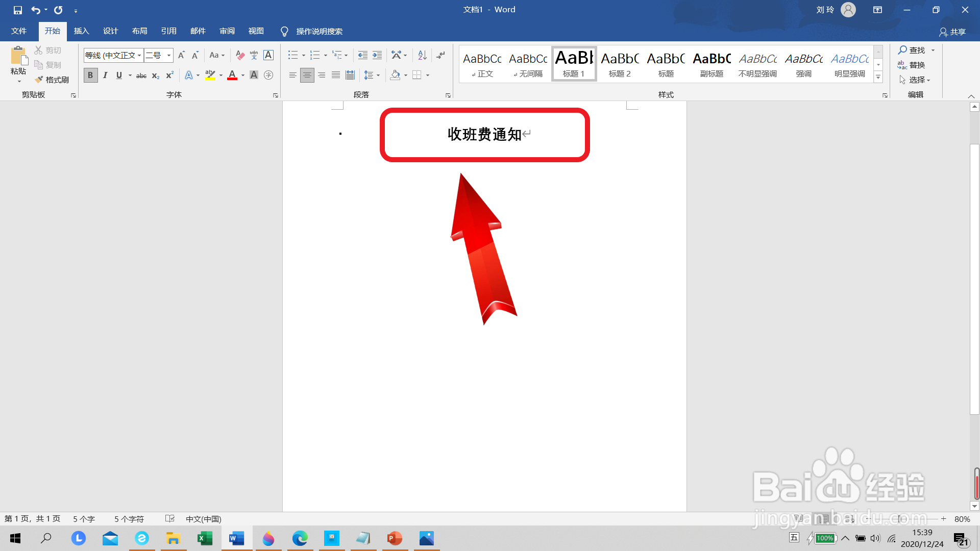Toggle italic formatting

(x=105, y=75)
